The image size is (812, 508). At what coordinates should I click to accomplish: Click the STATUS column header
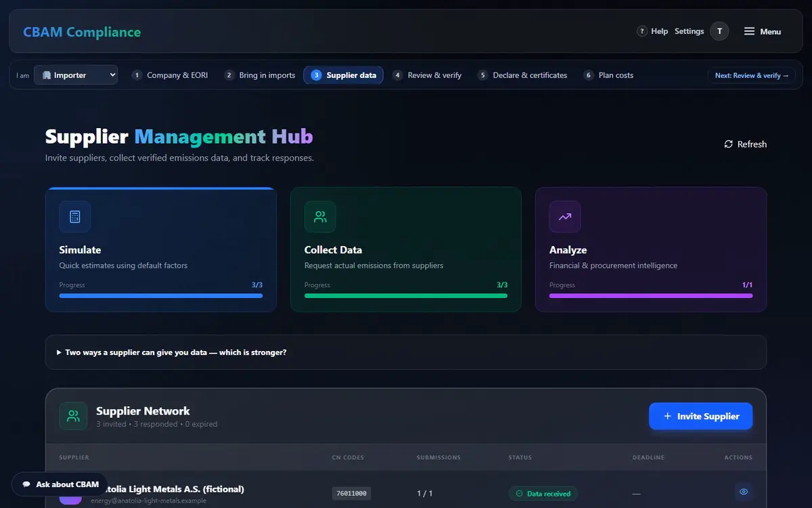tap(520, 457)
